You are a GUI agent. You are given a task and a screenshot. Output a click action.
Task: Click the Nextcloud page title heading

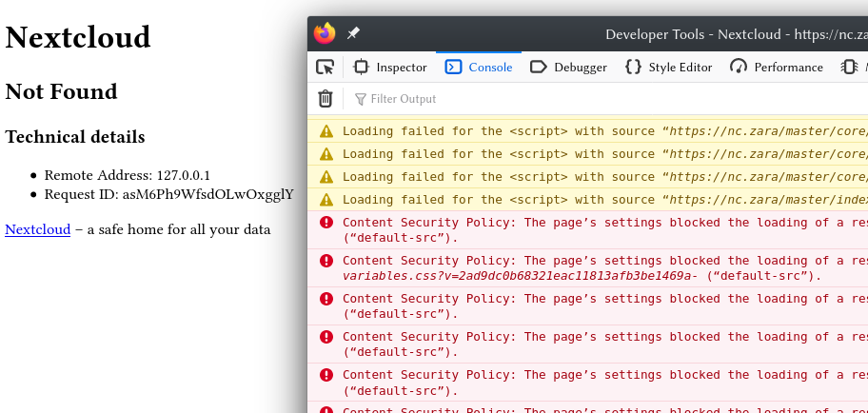[x=77, y=38]
